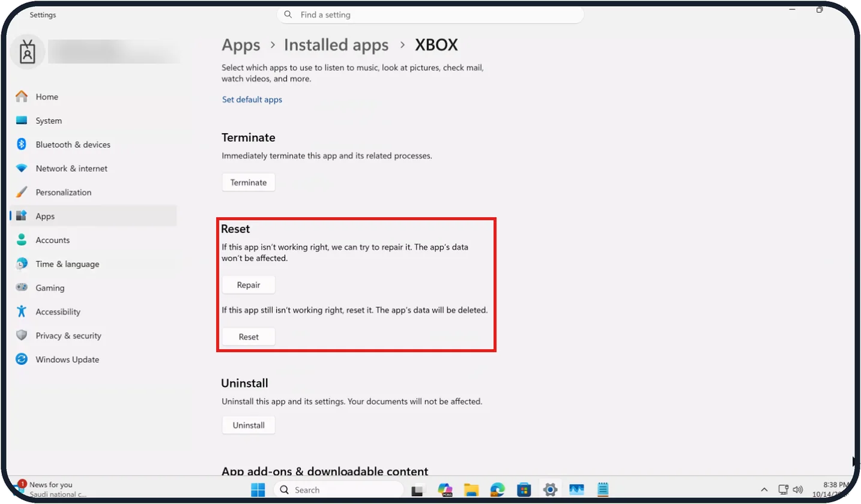The image size is (861, 504).
Task: Click the Uninstall button
Action: [x=249, y=425]
